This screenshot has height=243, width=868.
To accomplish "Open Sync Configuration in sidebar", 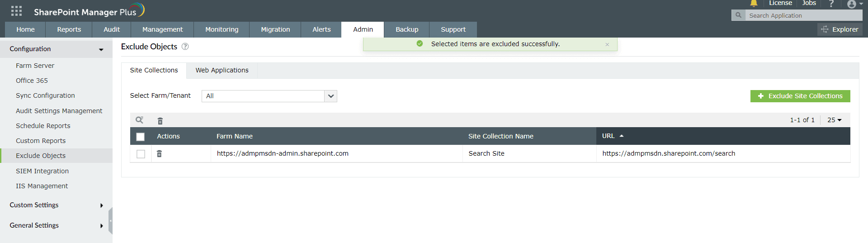I will [45, 95].
